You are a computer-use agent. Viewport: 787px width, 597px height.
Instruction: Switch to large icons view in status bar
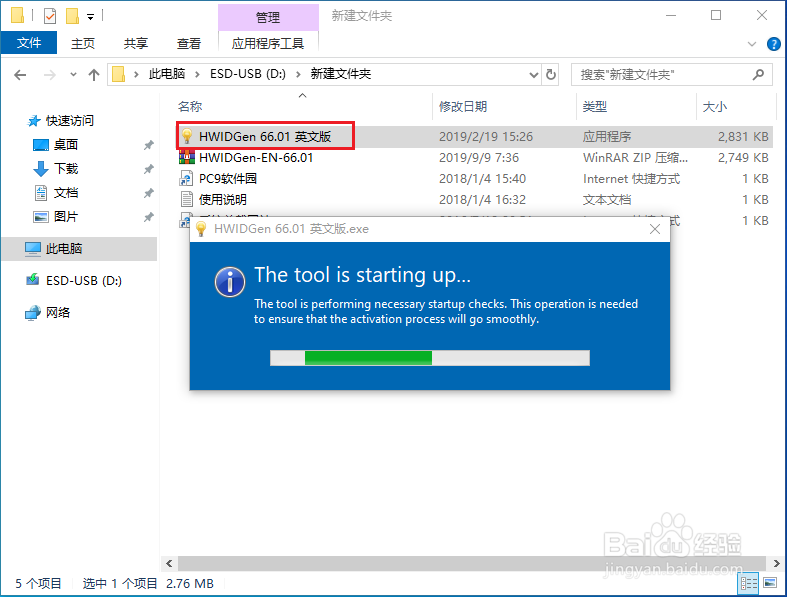point(770,583)
